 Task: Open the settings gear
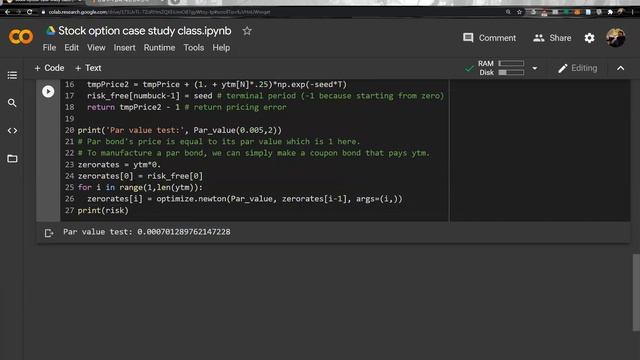(x=589, y=38)
